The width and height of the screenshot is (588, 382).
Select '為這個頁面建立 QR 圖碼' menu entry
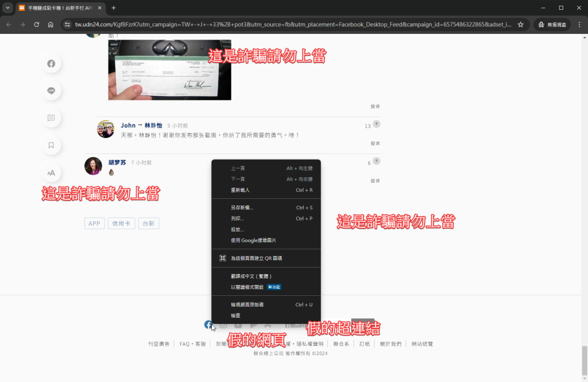click(x=256, y=258)
